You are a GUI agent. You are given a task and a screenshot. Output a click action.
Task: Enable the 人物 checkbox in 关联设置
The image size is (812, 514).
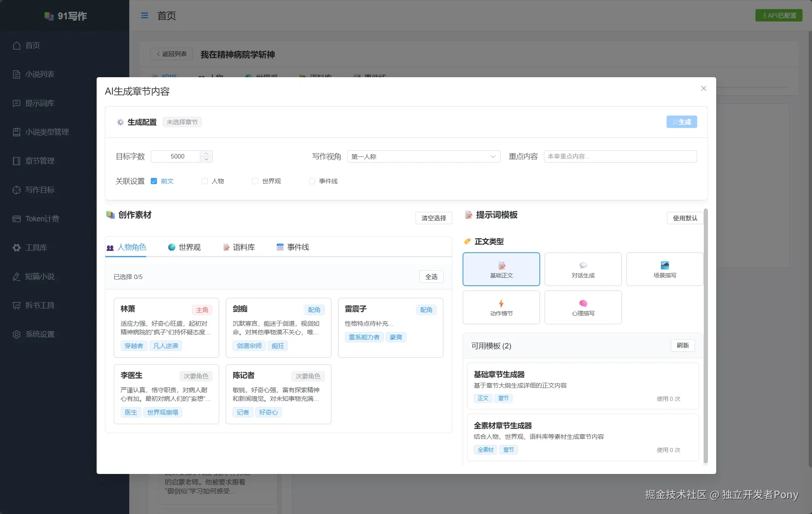tap(205, 181)
